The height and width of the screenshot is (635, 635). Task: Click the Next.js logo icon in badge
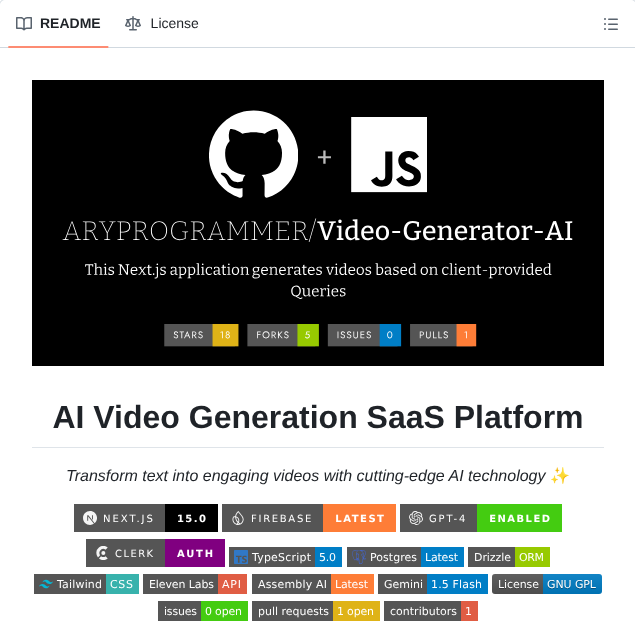click(90, 518)
